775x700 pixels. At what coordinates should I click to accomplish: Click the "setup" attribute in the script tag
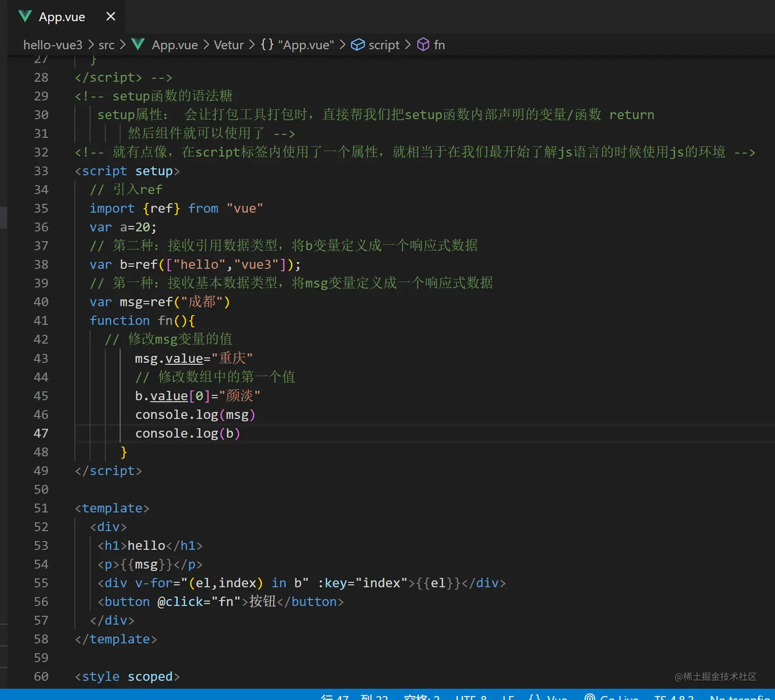click(x=154, y=171)
